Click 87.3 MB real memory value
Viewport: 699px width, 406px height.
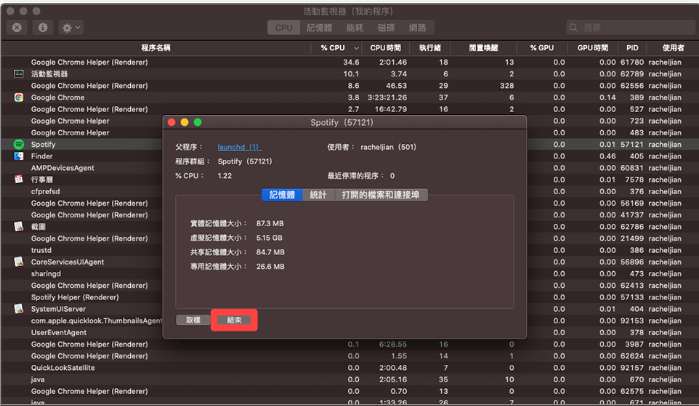270,223
